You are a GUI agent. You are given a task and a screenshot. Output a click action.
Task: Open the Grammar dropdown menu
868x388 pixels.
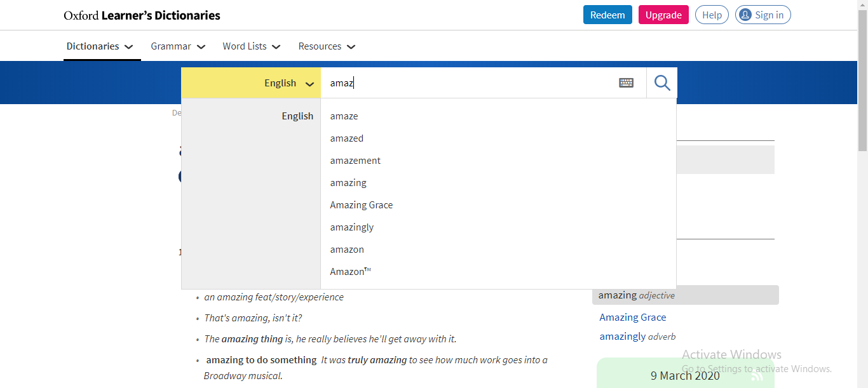(x=178, y=46)
